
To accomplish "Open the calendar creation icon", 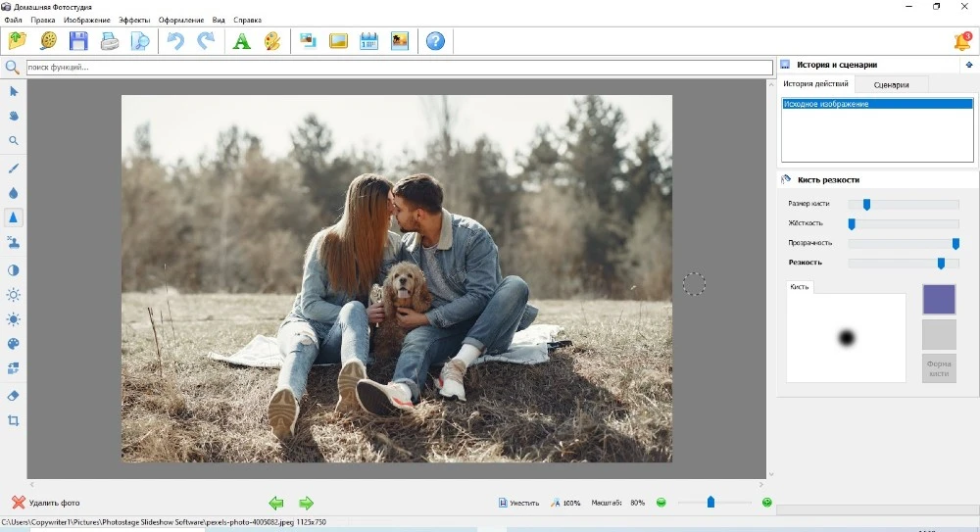I will (368, 41).
